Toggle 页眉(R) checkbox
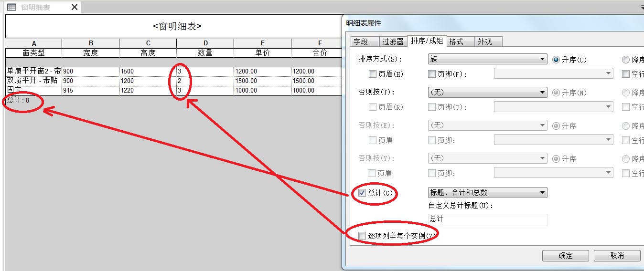 [373, 107]
